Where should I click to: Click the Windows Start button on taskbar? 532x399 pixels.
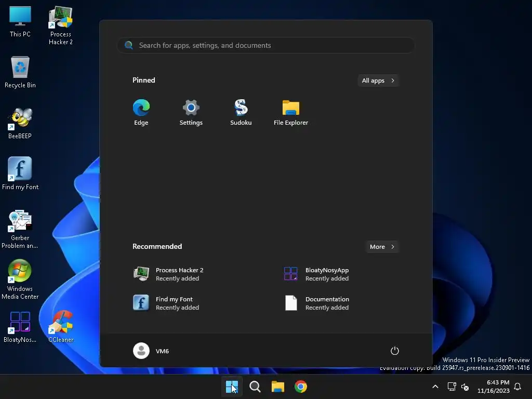tap(232, 387)
